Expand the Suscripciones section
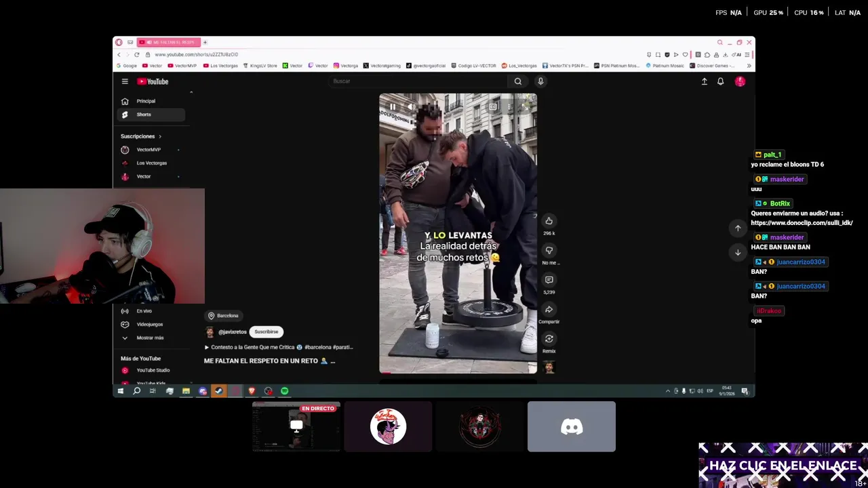Screen dimensions: 868x488 [141, 136]
